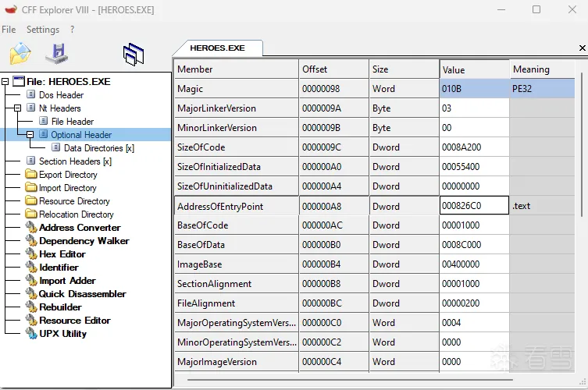This screenshot has width=588, height=390.
Task: Collapse the Optional Header tree node
Action: tap(30, 134)
